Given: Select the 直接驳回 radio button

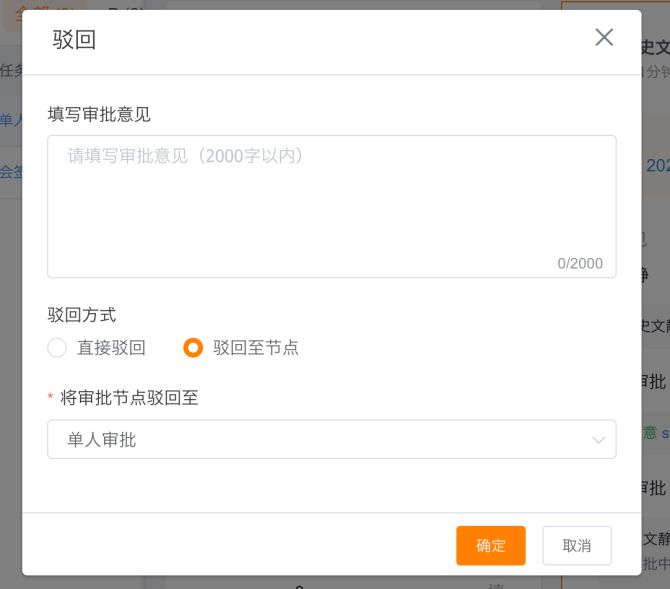Looking at the screenshot, I should (x=57, y=348).
